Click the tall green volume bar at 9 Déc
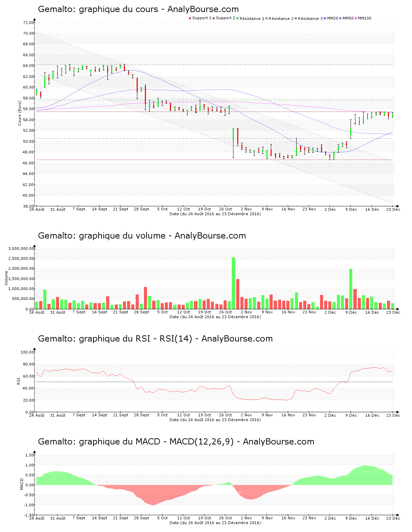This screenshot has height=532, width=412. (x=351, y=289)
